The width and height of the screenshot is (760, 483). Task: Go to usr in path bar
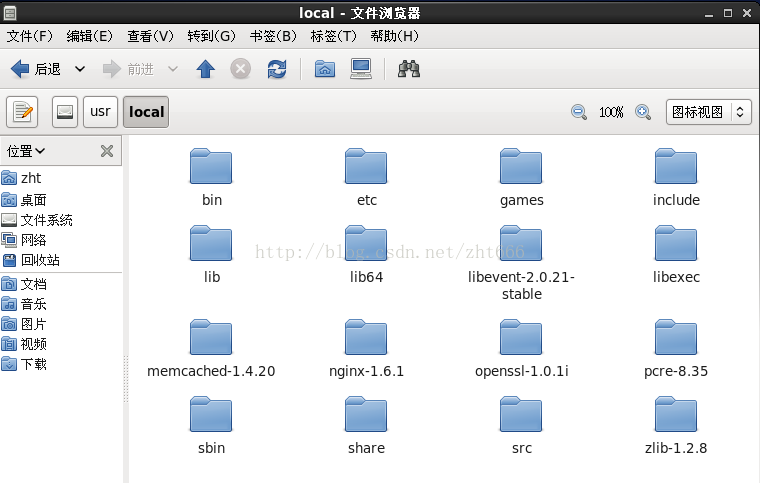tap(100, 112)
